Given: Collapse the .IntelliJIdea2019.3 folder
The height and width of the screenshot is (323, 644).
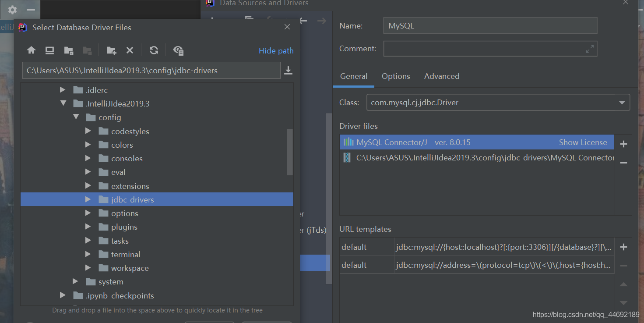Looking at the screenshot, I should (63, 103).
